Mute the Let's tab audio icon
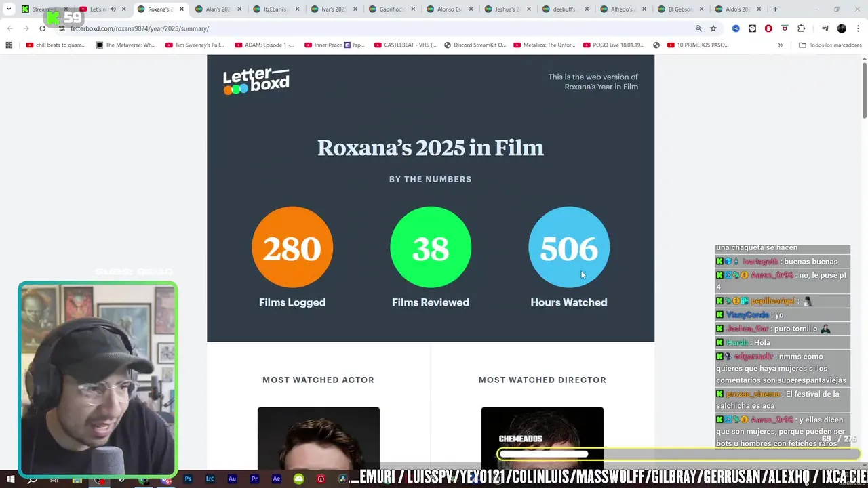868x488 pixels. coord(113,9)
